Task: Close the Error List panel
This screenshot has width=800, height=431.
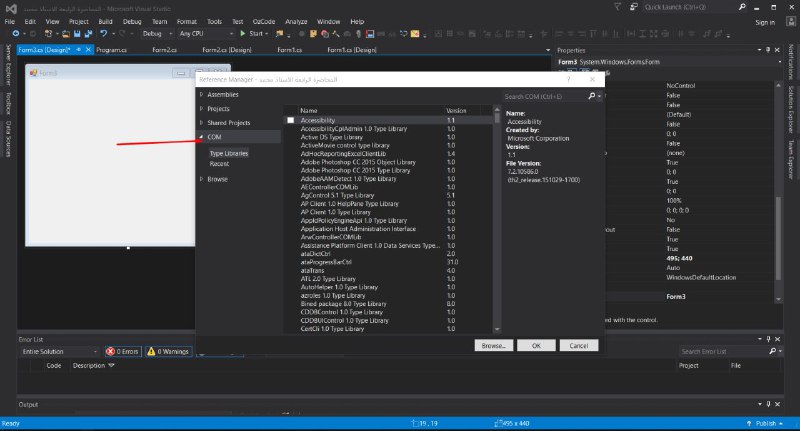Action: (x=777, y=339)
